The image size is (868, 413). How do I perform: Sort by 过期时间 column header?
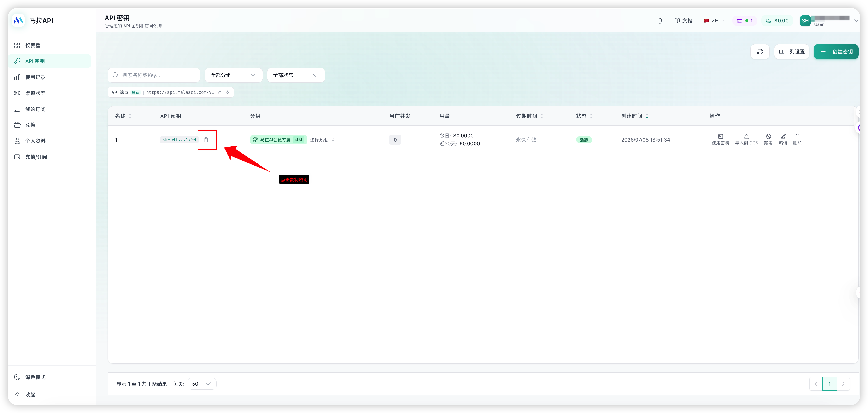(x=529, y=116)
